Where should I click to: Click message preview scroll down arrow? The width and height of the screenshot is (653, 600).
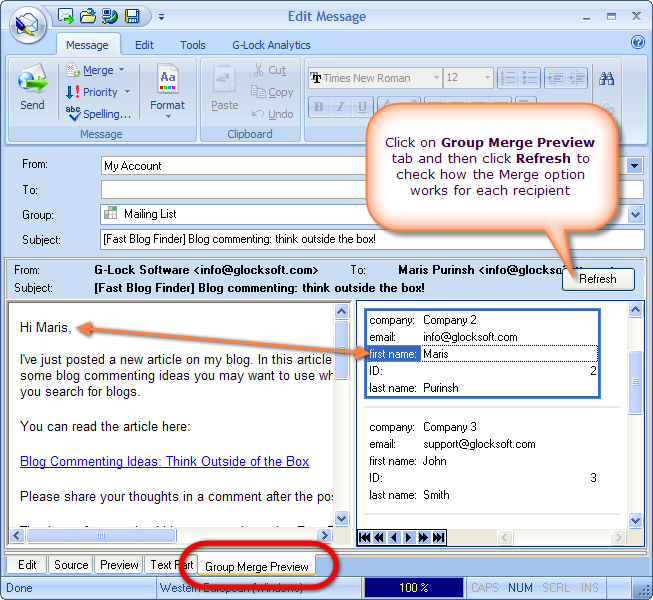[x=341, y=518]
